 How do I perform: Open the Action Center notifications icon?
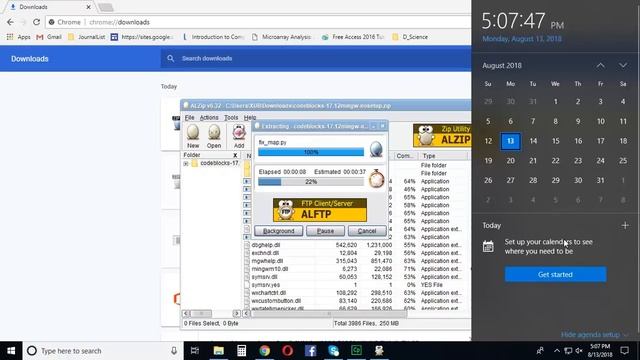[x=624, y=351]
